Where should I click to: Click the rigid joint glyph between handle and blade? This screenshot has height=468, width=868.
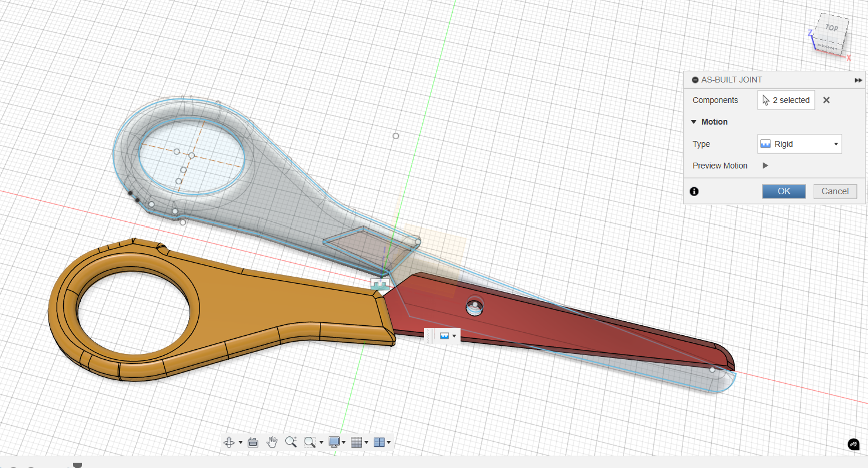(381, 284)
